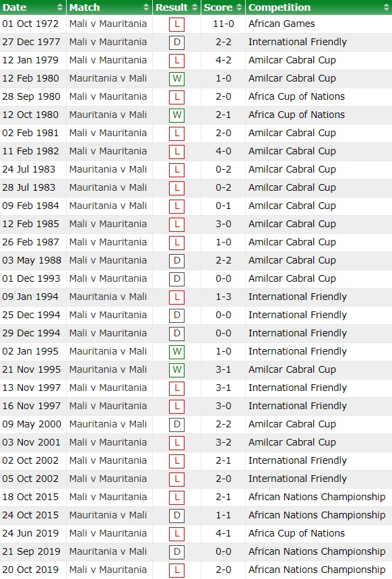Click the L result badge for 01 Oct 1972
The width and height of the screenshot is (392, 579).
click(x=176, y=24)
